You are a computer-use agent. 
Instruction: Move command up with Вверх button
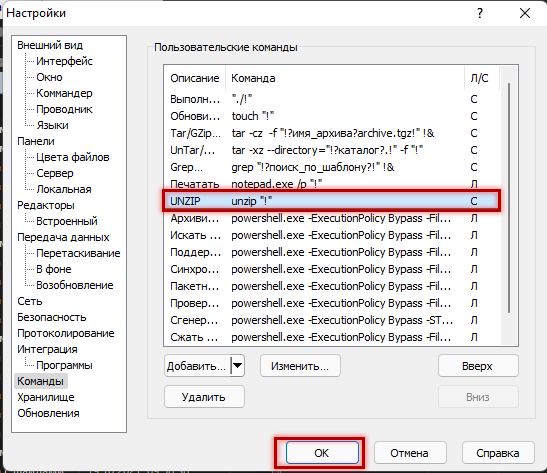coord(478,366)
